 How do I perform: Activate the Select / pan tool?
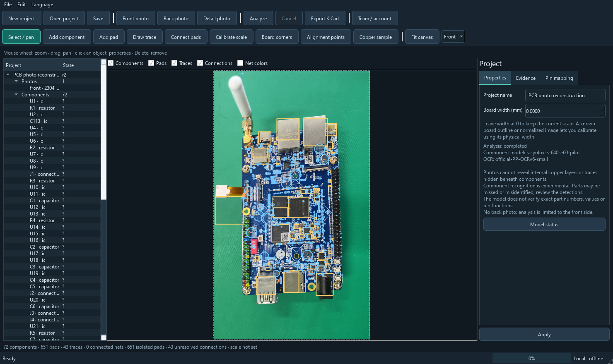[21, 37]
